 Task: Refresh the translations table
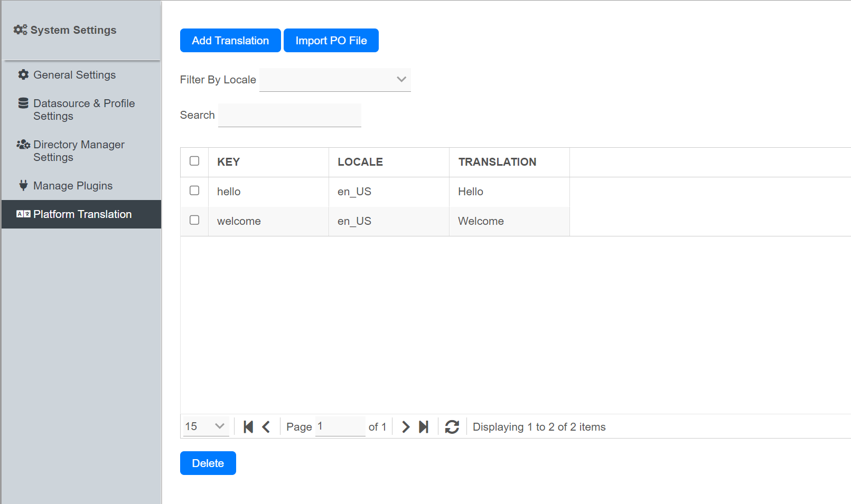(452, 427)
